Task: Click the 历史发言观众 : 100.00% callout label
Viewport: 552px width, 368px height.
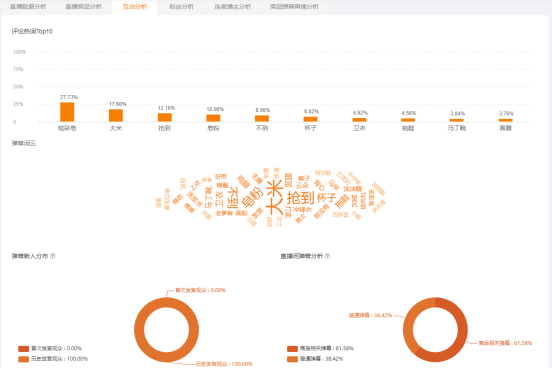Action: 224,364
